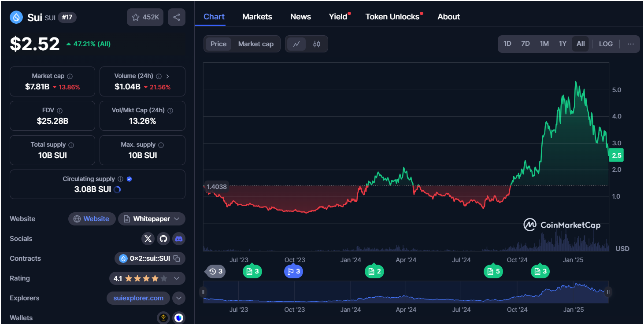Toggle LOG scale on chart

(x=606, y=44)
